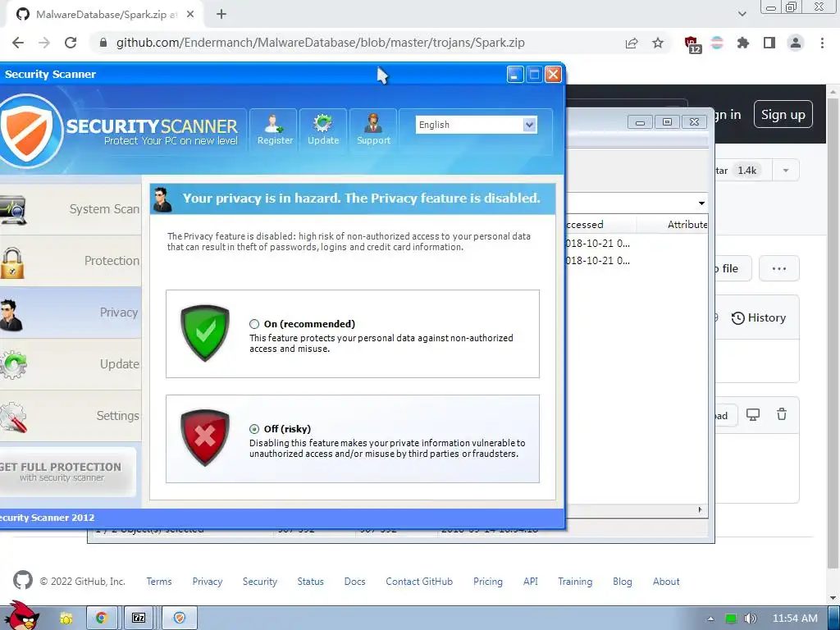Click the Protection padlock icon
This screenshot has width=840, height=630.
11,262
